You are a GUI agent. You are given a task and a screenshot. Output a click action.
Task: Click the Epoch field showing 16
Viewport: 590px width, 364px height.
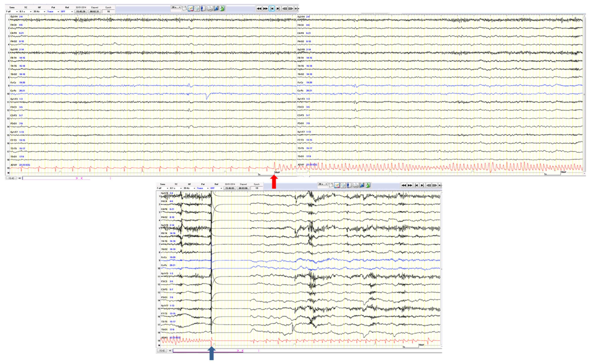pos(108,11)
